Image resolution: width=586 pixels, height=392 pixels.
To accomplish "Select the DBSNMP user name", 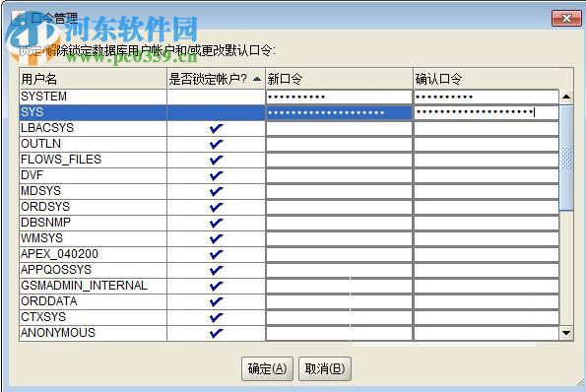I will pos(46,223).
